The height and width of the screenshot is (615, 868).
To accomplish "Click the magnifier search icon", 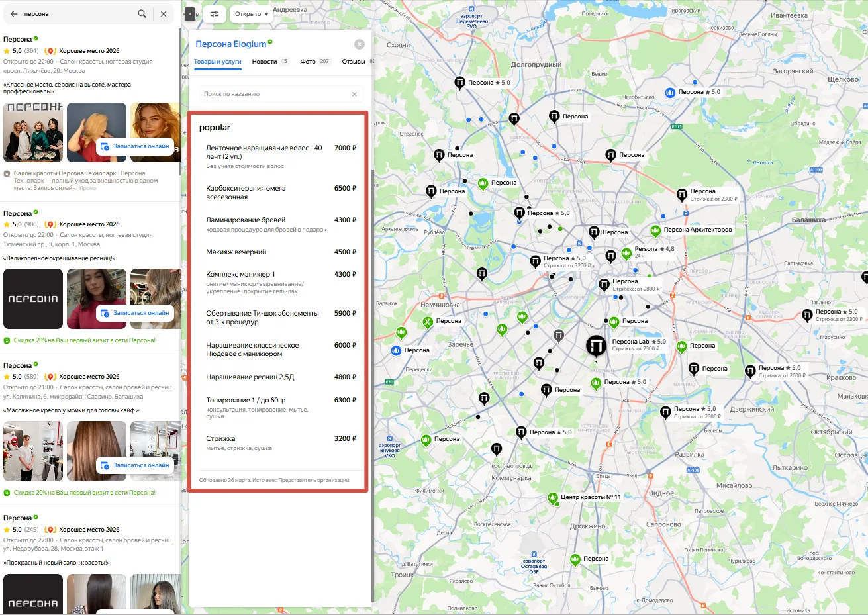I will coord(142,13).
